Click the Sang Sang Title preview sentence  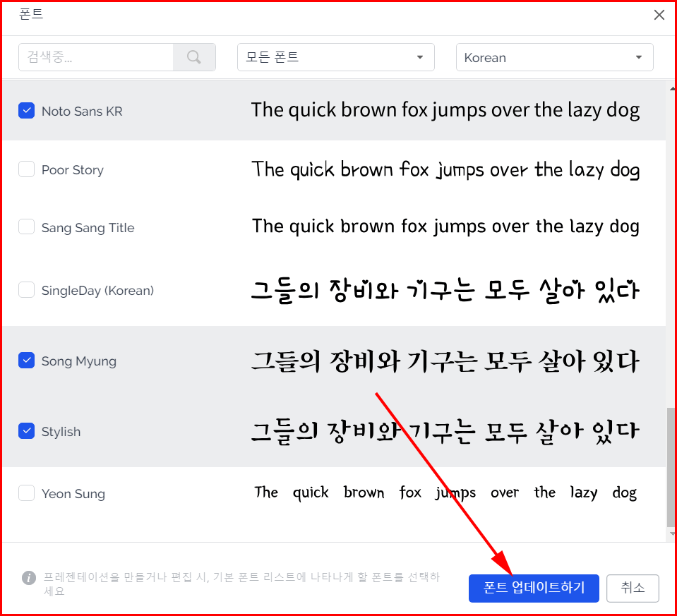click(x=445, y=227)
